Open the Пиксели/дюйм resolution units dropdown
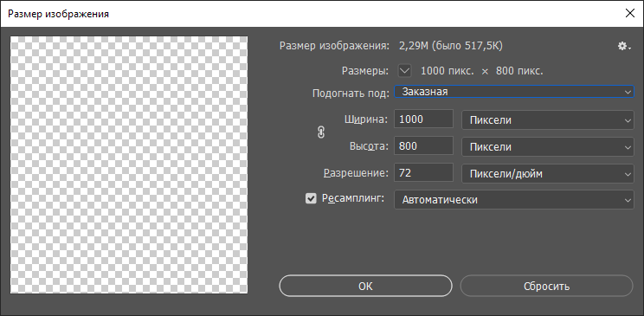 pyautogui.click(x=548, y=173)
